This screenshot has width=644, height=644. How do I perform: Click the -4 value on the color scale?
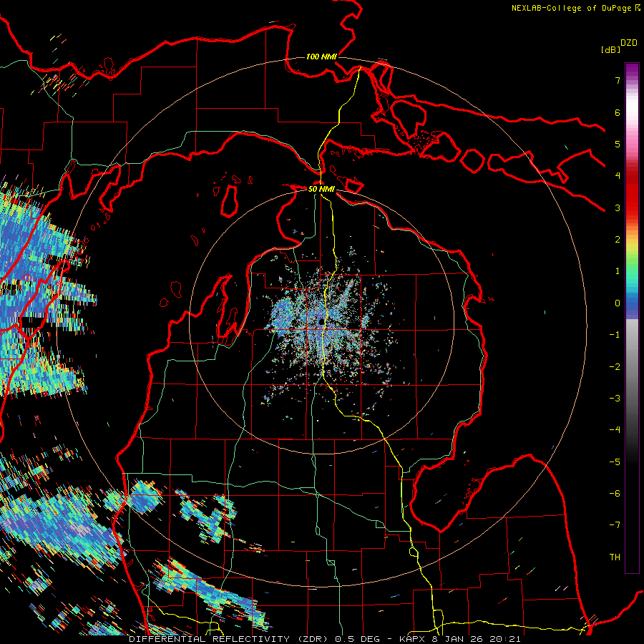(x=615, y=430)
